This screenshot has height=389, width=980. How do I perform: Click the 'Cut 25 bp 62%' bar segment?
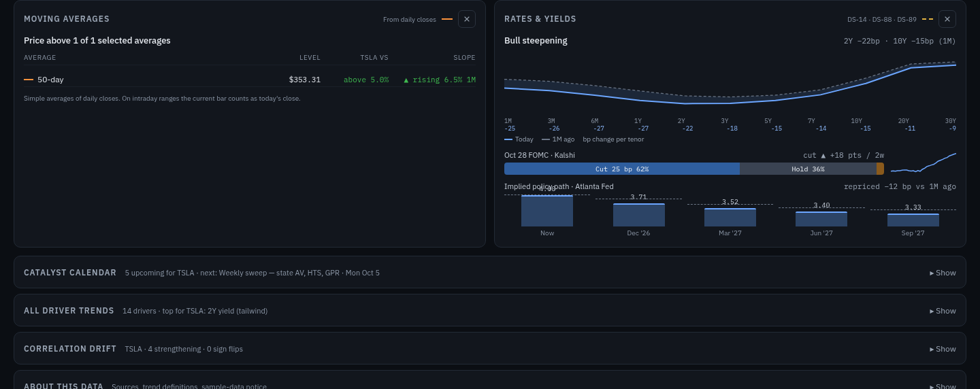tap(622, 169)
